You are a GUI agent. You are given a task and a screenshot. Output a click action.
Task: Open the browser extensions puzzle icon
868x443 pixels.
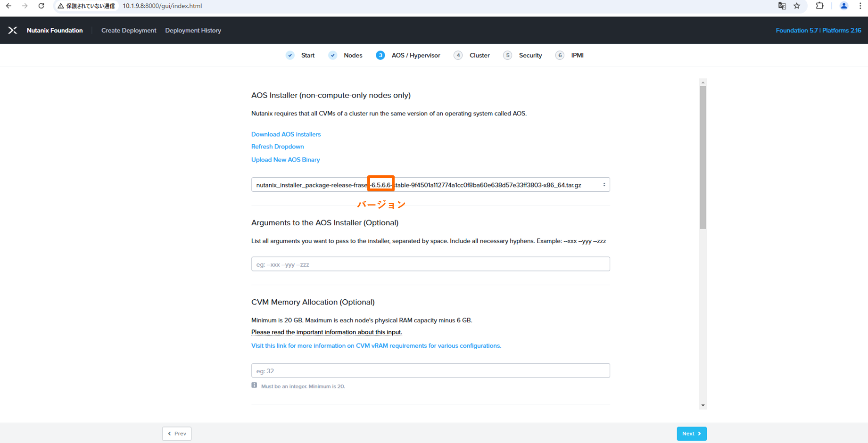819,6
